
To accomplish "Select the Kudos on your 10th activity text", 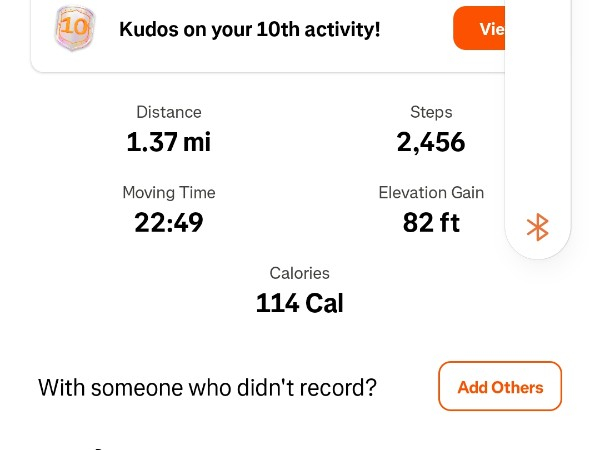I will (x=250, y=29).
